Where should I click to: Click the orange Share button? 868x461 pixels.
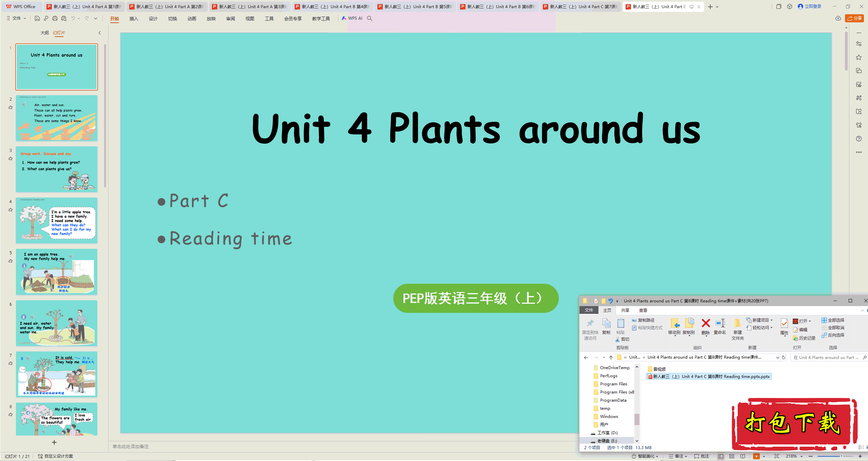(x=854, y=18)
